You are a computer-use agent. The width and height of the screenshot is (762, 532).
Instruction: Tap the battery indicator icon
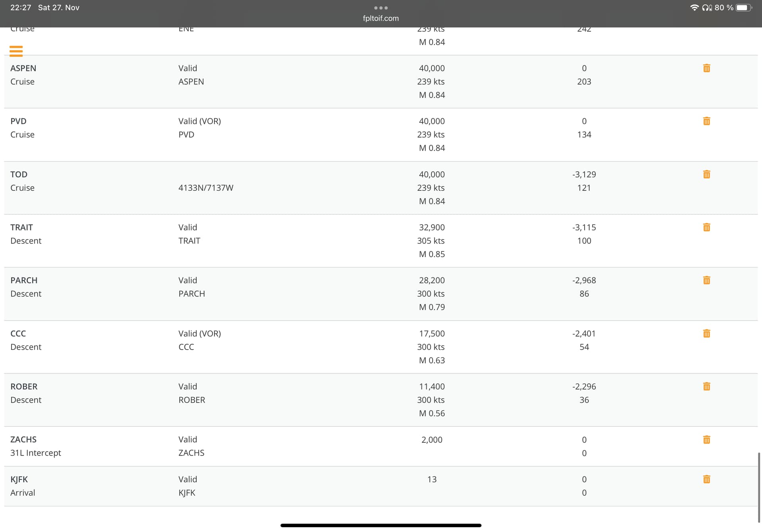click(743, 8)
